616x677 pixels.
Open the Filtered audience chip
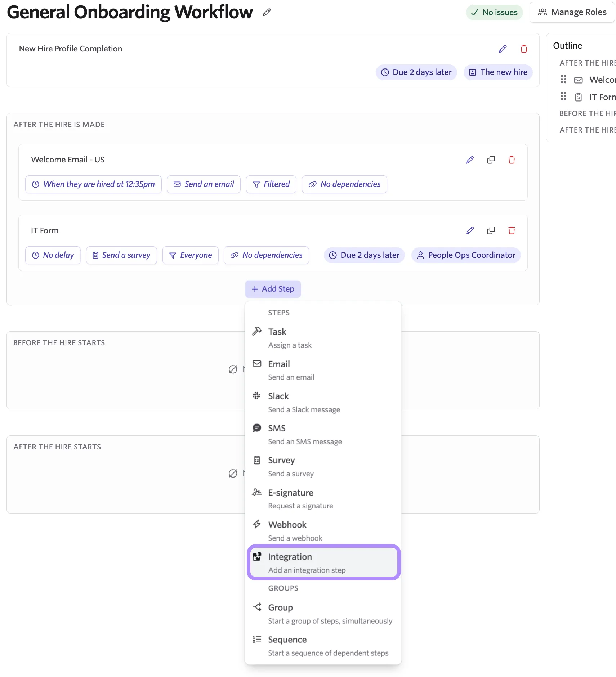pos(271,184)
